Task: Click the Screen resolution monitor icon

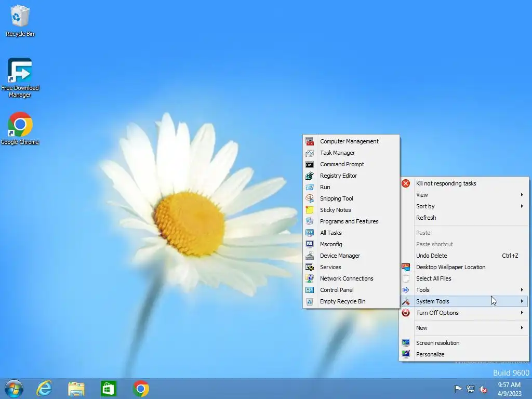Action: click(405, 343)
